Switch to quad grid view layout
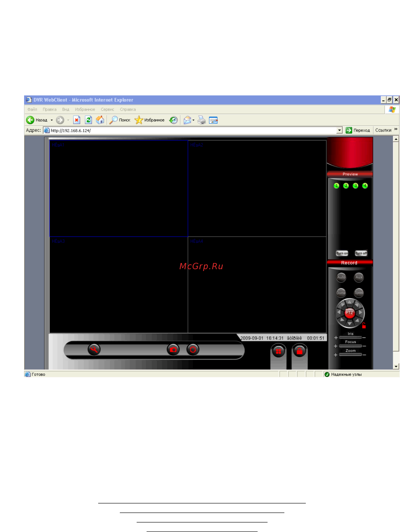The height and width of the screenshot is (532, 400). [278, 351]
